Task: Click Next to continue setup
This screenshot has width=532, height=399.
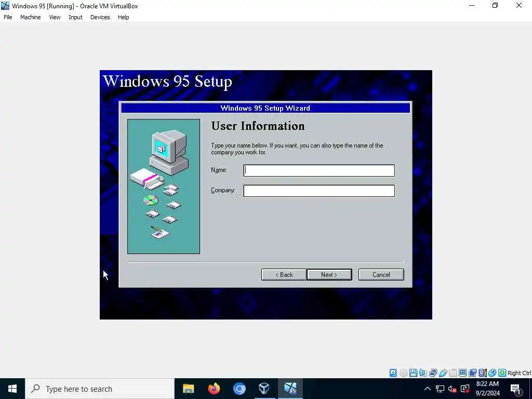Action: tap(329, 275)
